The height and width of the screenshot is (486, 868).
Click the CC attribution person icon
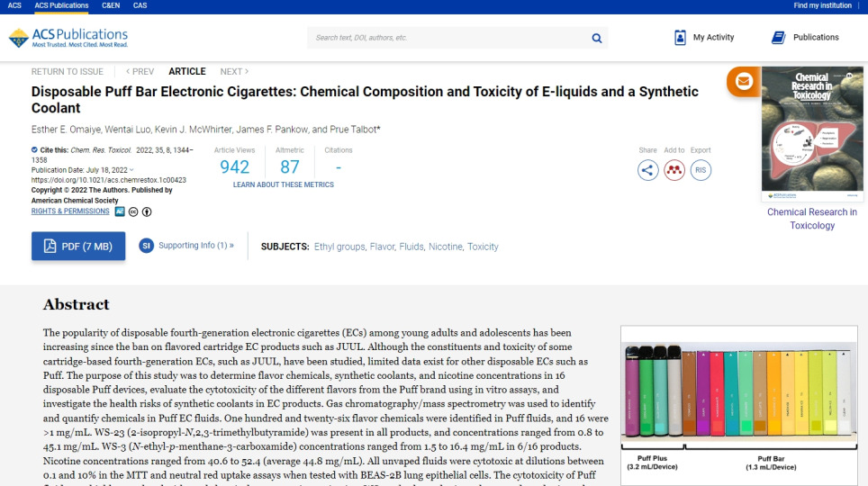pyautogui.click(x=147, y=212)
